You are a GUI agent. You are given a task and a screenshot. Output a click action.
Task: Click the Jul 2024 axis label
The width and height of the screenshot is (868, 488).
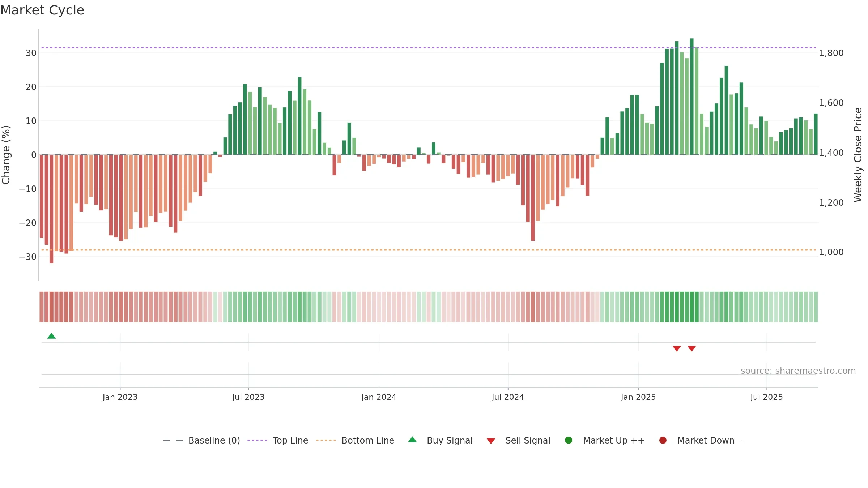pos(508,397)
